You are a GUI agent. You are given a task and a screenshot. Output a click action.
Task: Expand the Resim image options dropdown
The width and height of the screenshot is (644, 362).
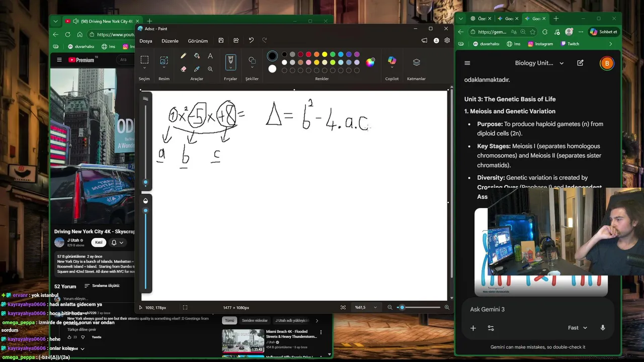coord(164,68)
